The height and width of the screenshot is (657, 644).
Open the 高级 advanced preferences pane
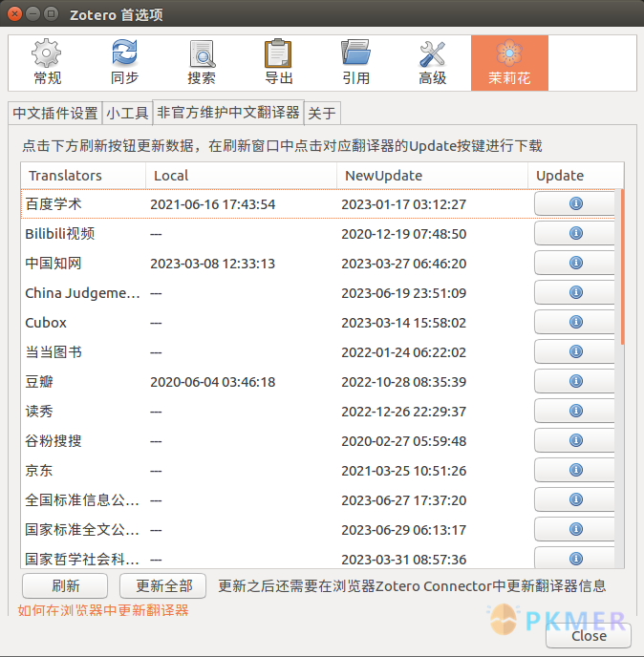(x=432, y=63)
